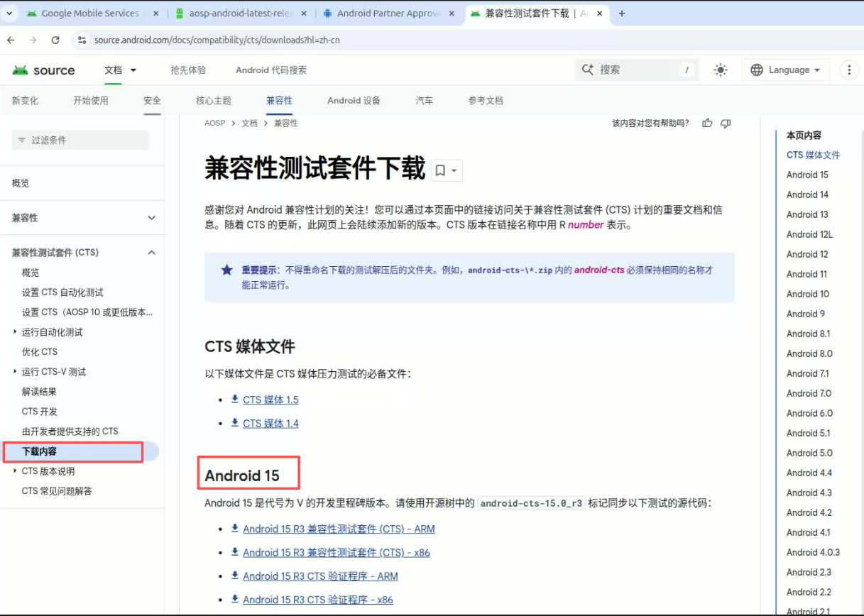Expand the 兼容性 sidebar section
864x616 pixels.
[151, 218]
